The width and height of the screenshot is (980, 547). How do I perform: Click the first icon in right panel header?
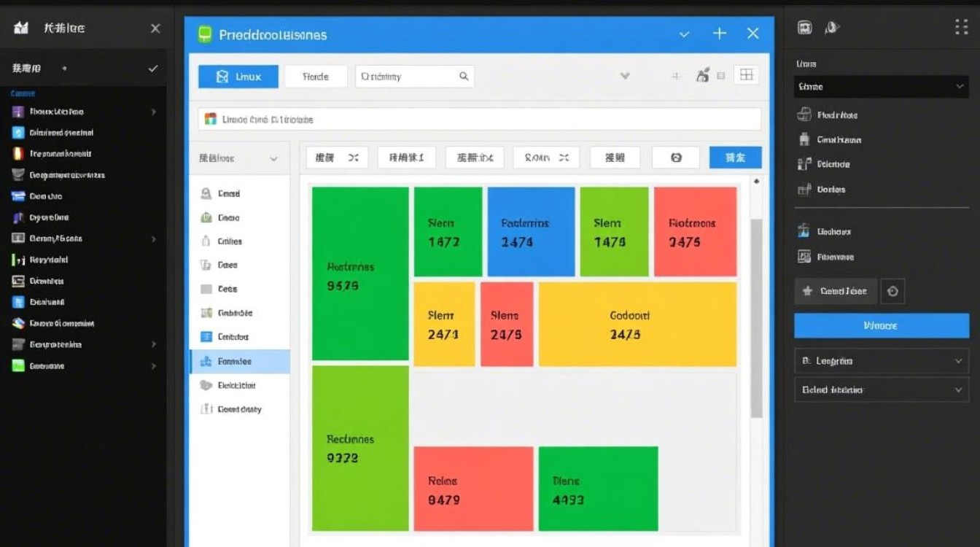805,28
